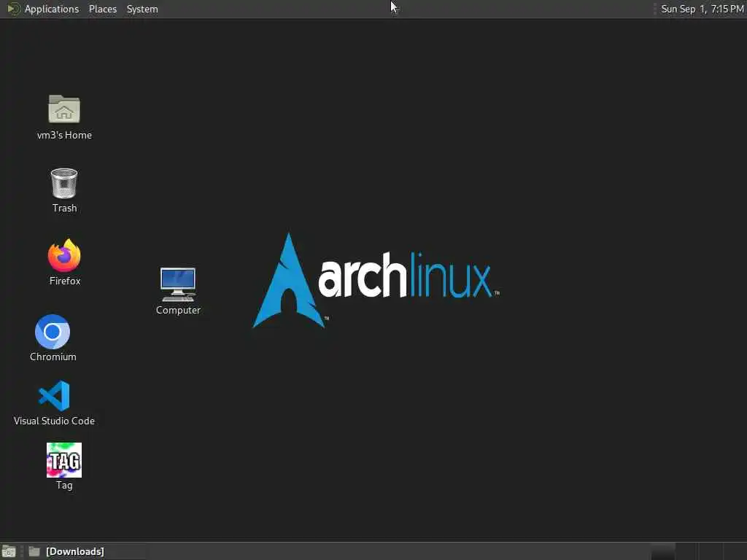Select the Tag application icon

coord(64,460)
